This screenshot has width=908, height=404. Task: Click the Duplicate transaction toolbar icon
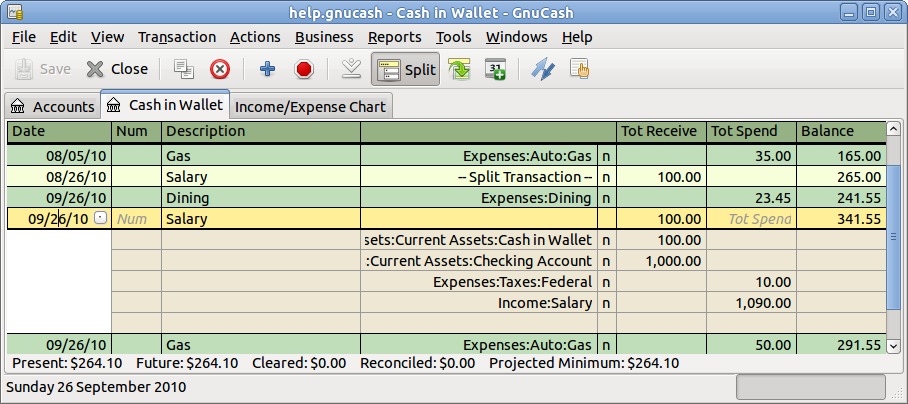[183, 69]
